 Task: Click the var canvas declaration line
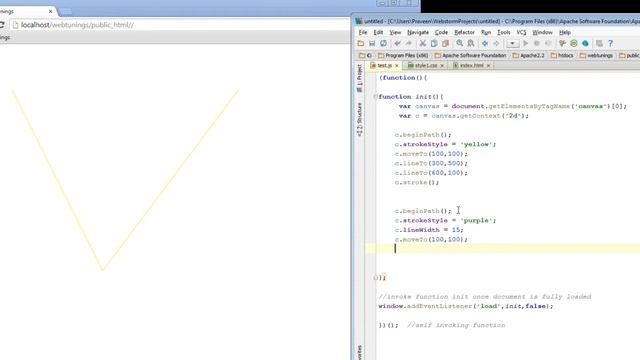[512, 106]
